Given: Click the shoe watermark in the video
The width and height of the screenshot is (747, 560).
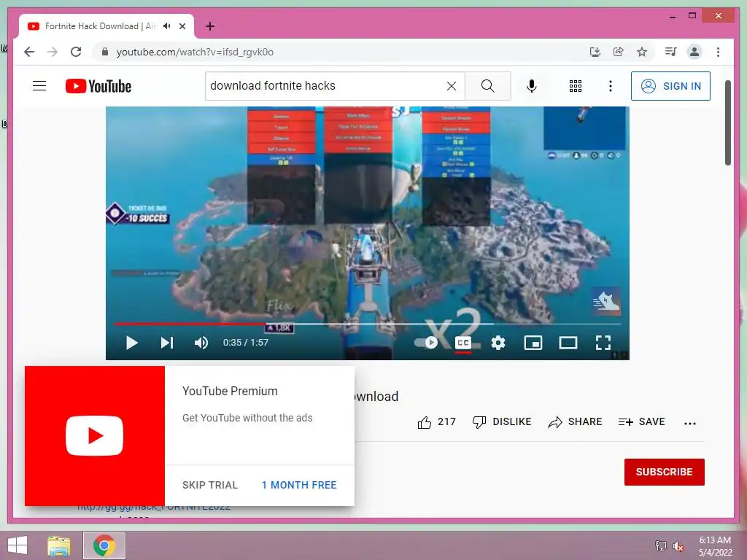Looking at the screenshot, I should pos(606,301).
